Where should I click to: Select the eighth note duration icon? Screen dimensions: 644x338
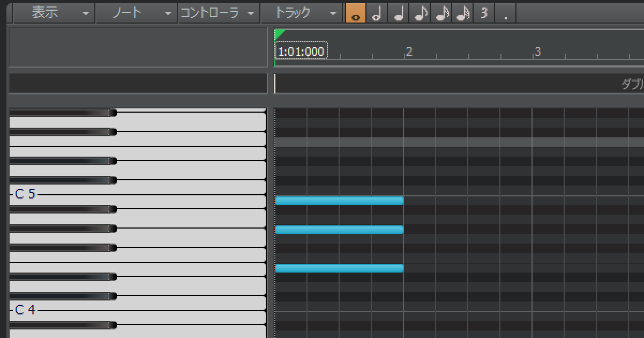click(x=420, y=13)
